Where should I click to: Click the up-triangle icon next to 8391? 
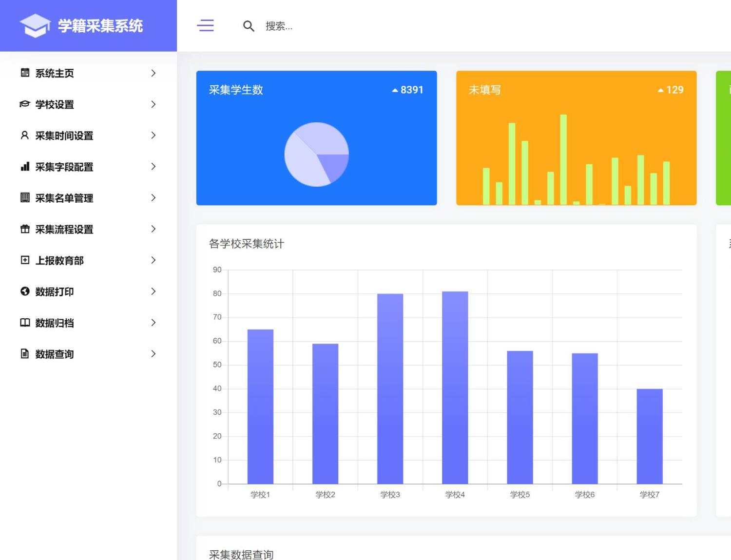click(395, 90)
